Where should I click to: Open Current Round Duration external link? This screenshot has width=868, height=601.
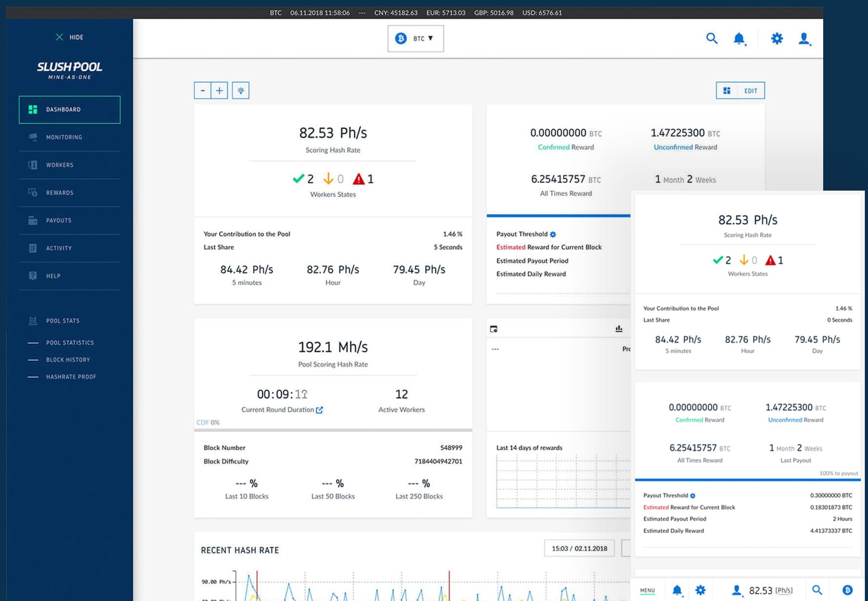tap(319, 410)
